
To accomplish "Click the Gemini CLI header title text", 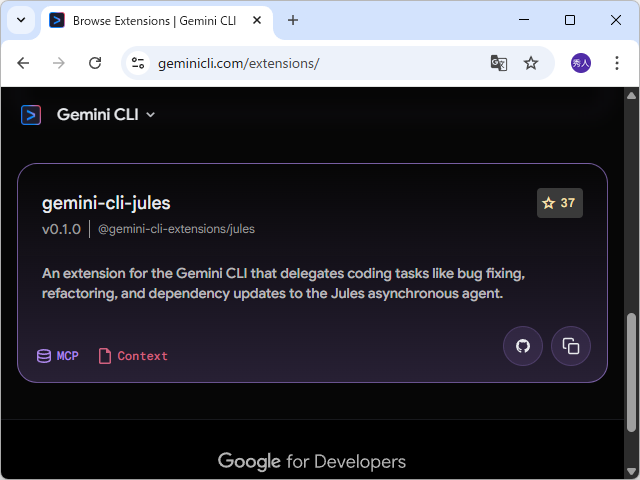I will tap(98, 115).
